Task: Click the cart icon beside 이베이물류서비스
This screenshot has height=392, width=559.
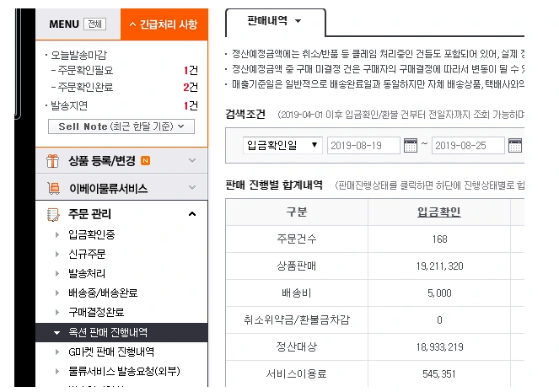Action: (53, 188)
